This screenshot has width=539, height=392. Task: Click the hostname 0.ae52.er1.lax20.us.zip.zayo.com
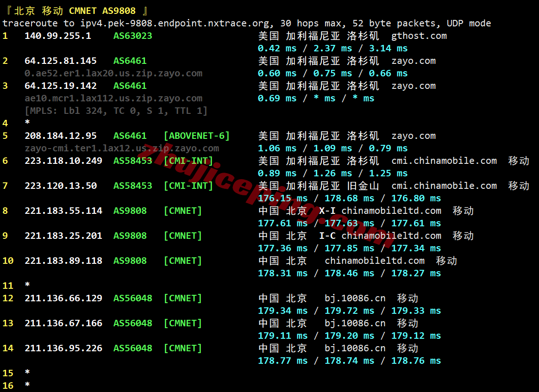pyautogui.click(x=113, y=73)
